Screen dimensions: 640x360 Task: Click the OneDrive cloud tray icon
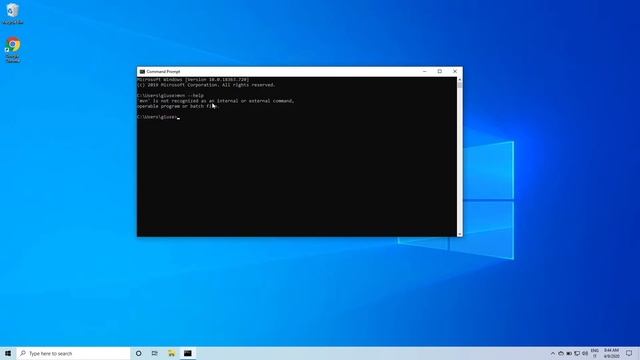(x=561, y=353)
